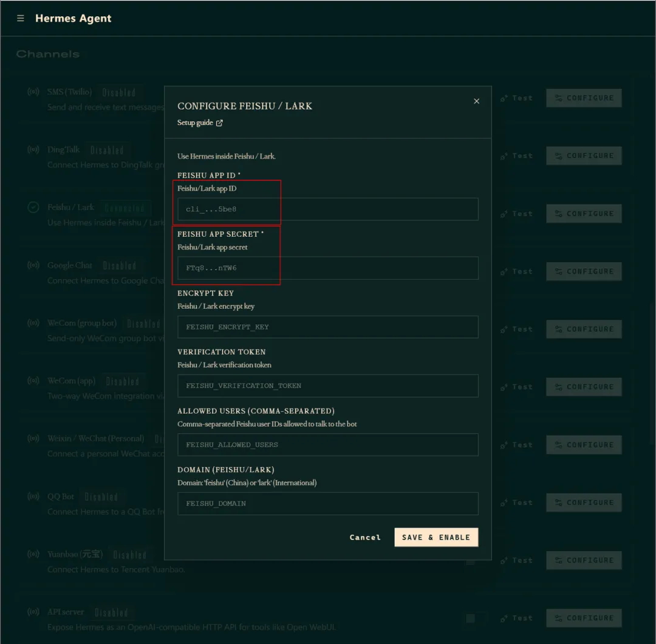
Task: Select the Allowed Users input field
Action: pos(327,444)
